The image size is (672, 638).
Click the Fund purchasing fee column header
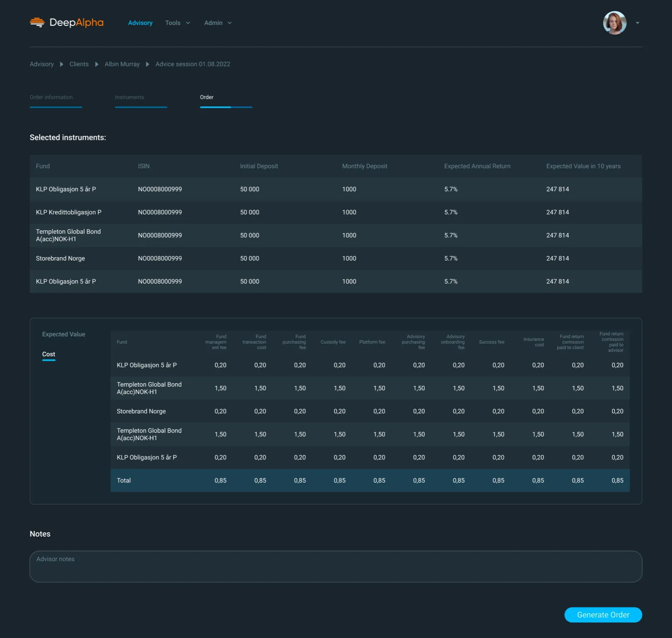pos(294,342)
